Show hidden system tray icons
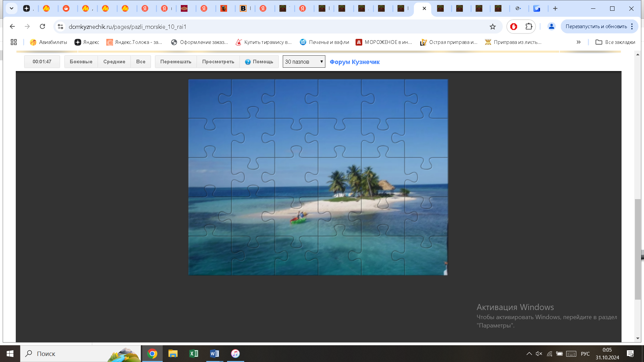 tap(529, 354)
